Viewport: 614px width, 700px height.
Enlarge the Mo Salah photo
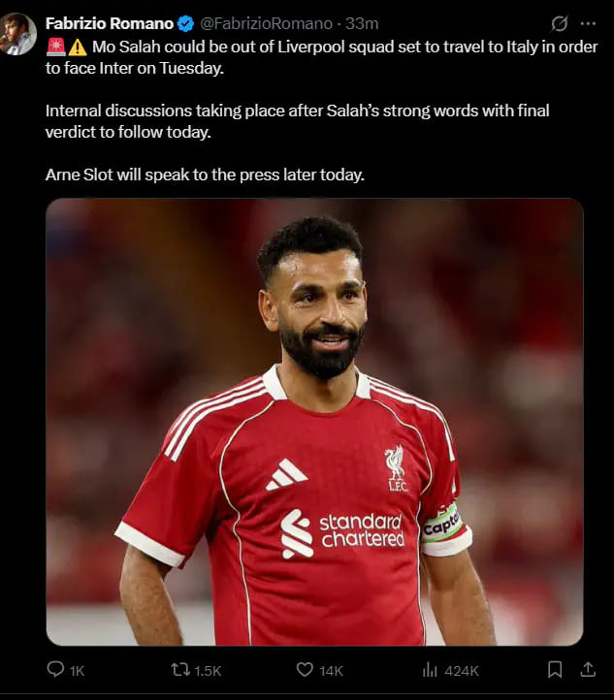pos(314,422)
